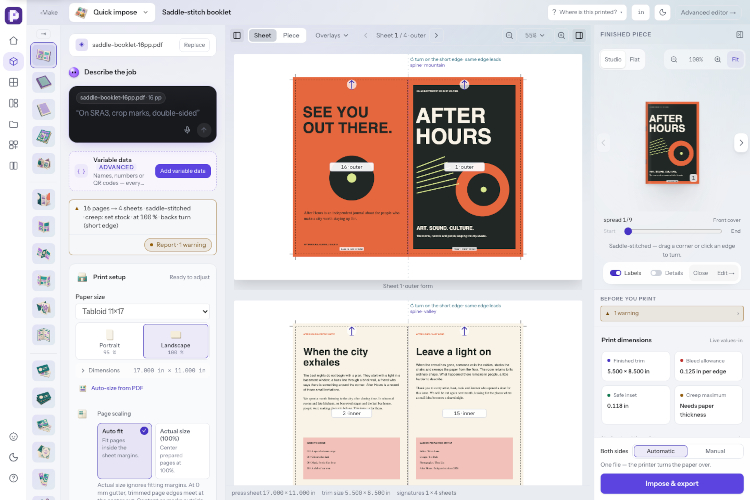Screen dimensions: 750x500
Task: Click Add variable data
Action: click(183, 171)
